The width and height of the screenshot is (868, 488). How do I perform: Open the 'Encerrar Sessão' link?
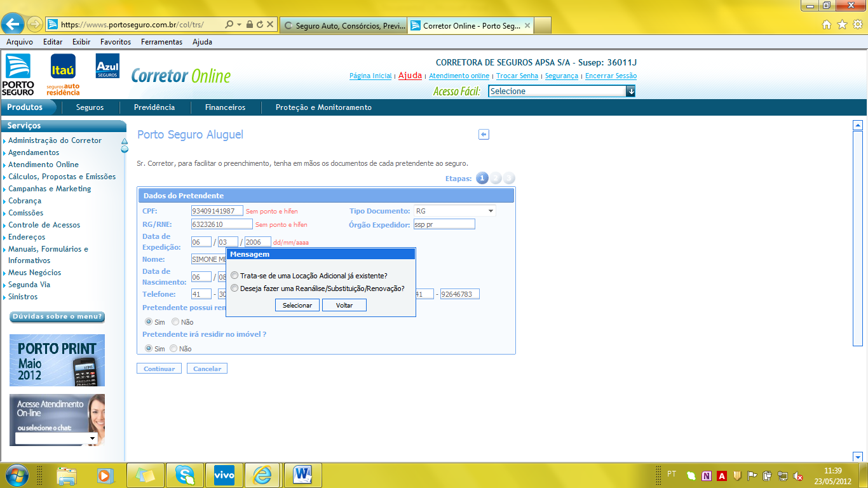point(611,76)
